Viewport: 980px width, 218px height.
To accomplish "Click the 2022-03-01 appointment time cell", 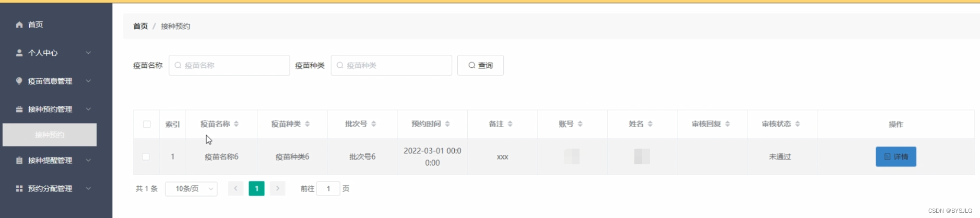I will (432, 156).
